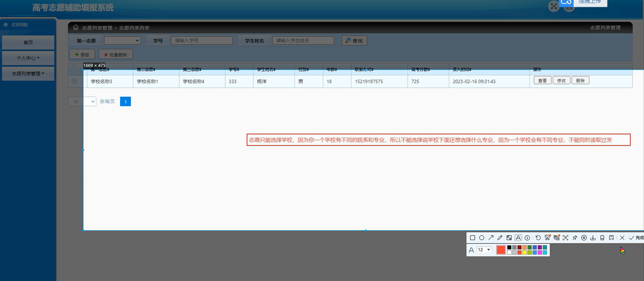Toggle the select-all checkbox in table header
The height and width of the screenshot is (281, 644).
click(74, 67)
